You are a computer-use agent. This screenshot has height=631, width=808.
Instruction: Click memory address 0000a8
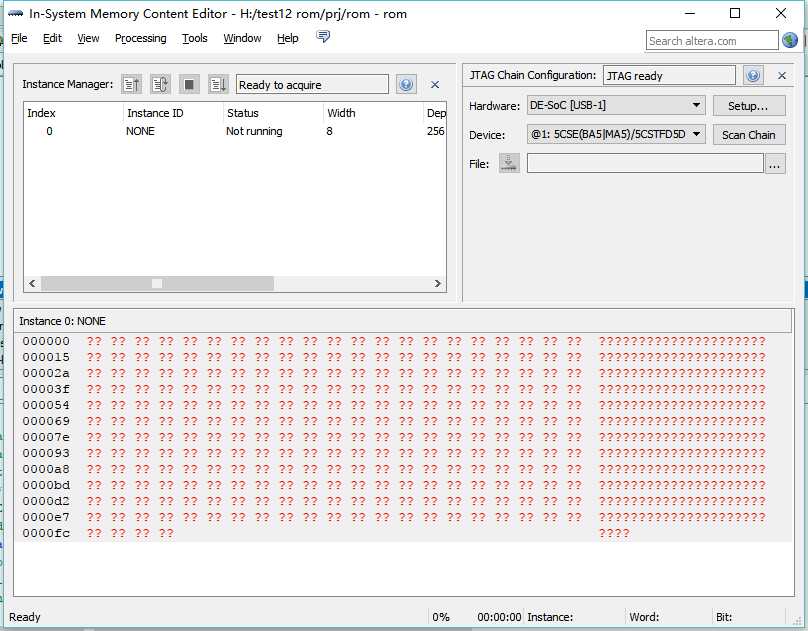coord(46,469)
